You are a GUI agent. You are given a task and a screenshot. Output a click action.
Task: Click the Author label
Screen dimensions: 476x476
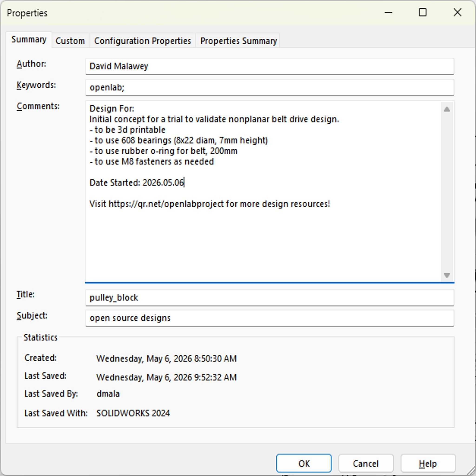coord(31,64)
